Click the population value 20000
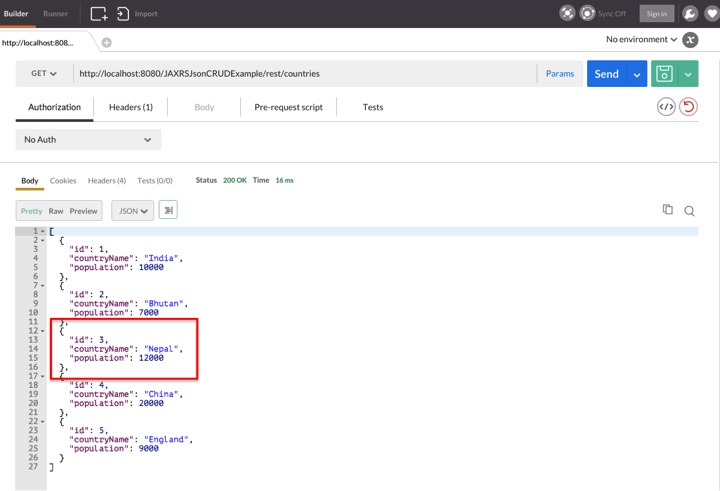 (151, 403)
